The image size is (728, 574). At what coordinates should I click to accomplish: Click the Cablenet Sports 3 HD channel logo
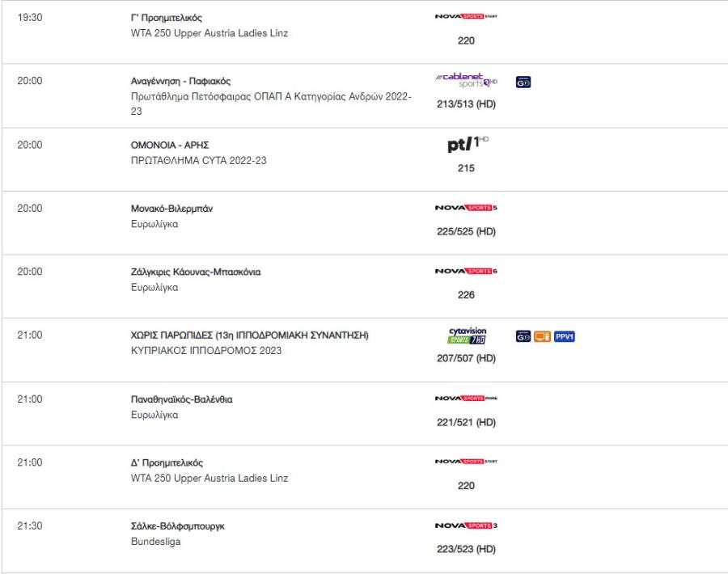click(466, 80)
